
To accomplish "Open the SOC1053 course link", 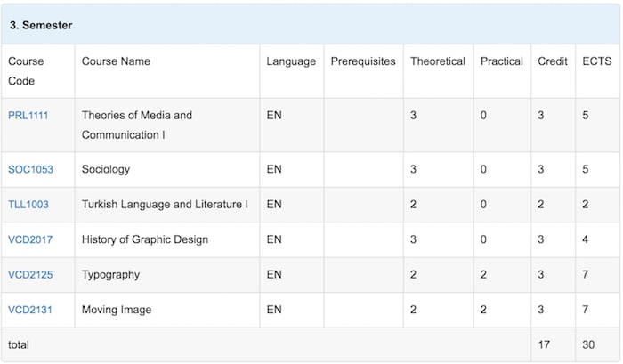I will (30, 169).
